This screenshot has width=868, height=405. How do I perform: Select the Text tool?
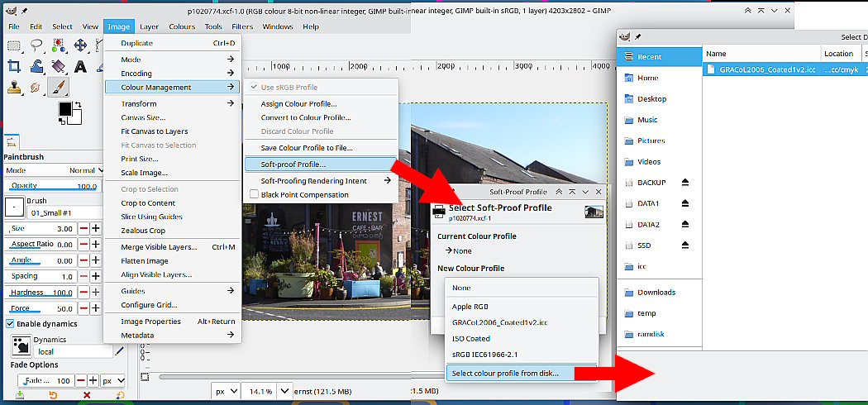[81, 66]
